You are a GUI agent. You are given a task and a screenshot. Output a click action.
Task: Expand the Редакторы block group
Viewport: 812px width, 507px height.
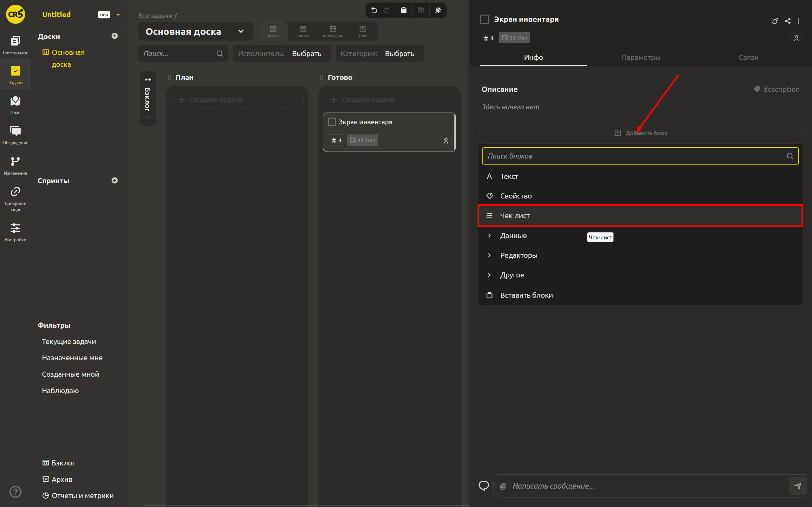tap(640, 255)
